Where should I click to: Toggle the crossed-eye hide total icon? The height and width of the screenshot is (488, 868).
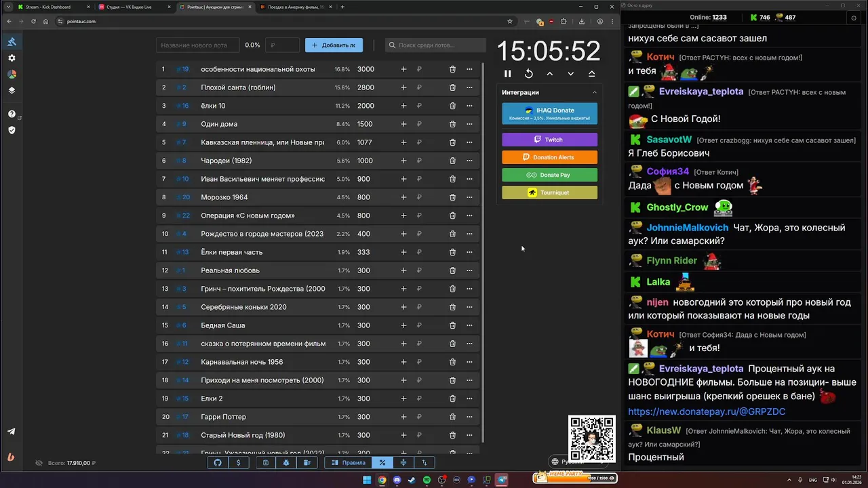click(39, 463)
